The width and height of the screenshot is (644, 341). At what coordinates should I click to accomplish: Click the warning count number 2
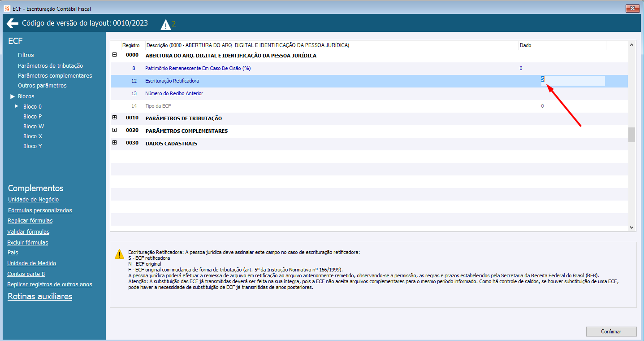174,24
